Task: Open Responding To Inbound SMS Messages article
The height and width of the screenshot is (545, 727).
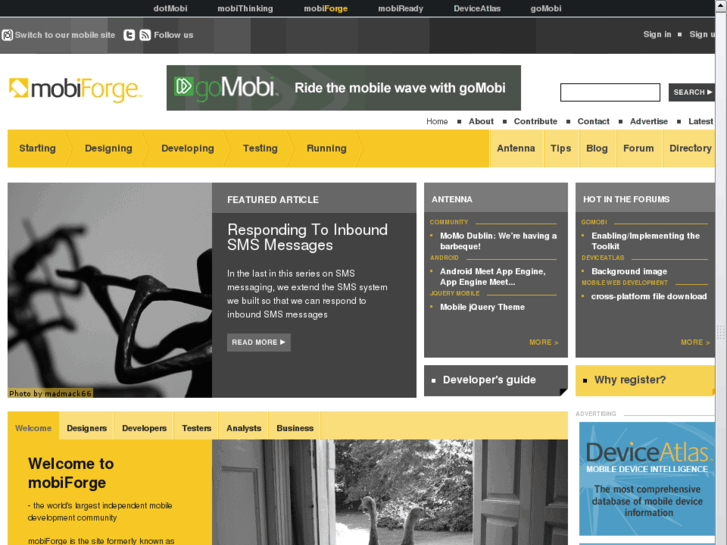Action: point(307,237)
